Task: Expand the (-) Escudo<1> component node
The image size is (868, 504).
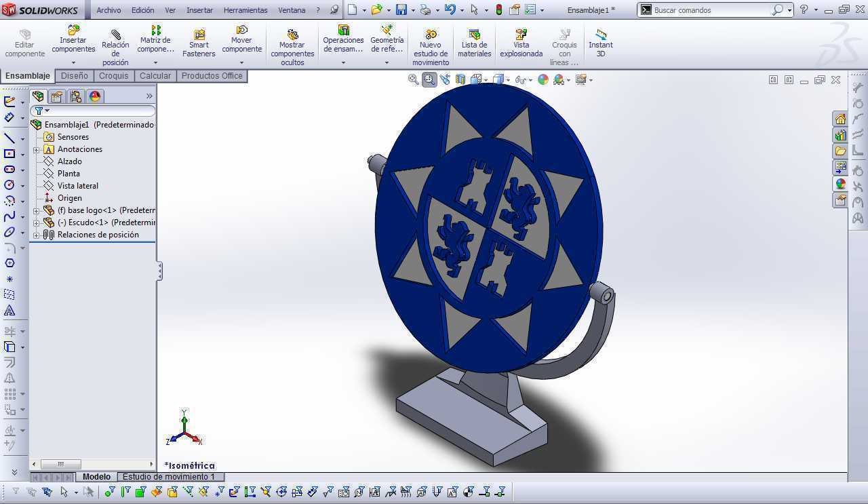Action: coord(37,222)
